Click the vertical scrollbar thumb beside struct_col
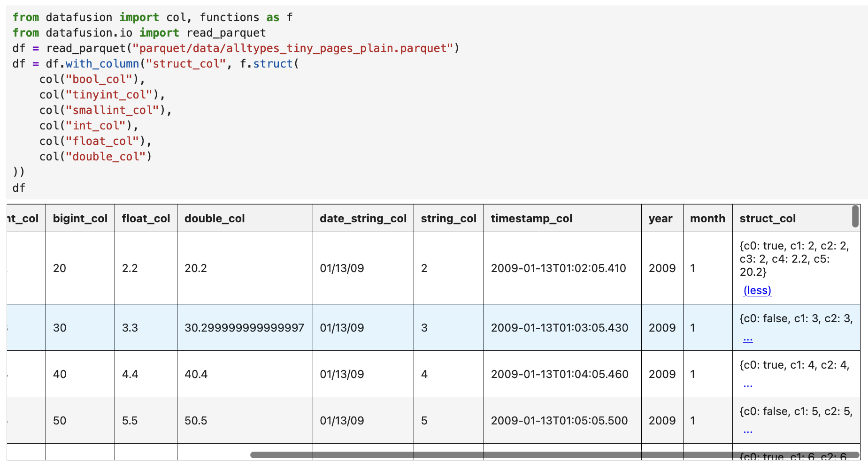The image size is (868, 469). pos(855,216)
